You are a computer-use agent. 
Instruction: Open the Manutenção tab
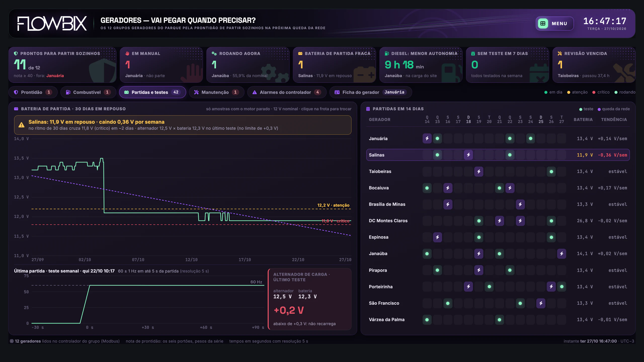click(217, 92)
